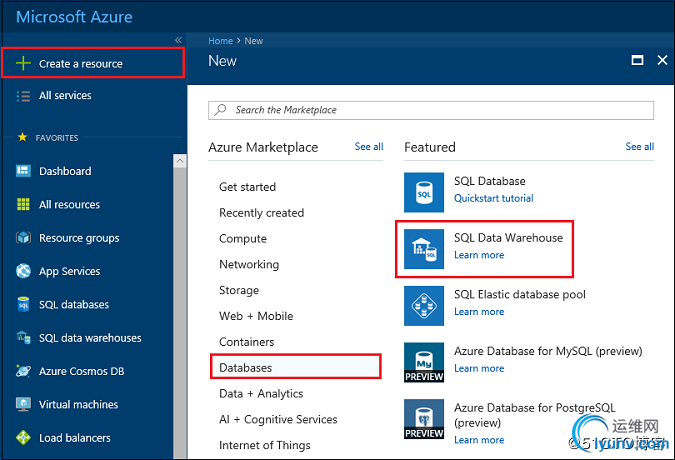The width and height of the screenshot is (675, 460).
Task: Click the Search the Marketplace field
Action: (431, 110)
